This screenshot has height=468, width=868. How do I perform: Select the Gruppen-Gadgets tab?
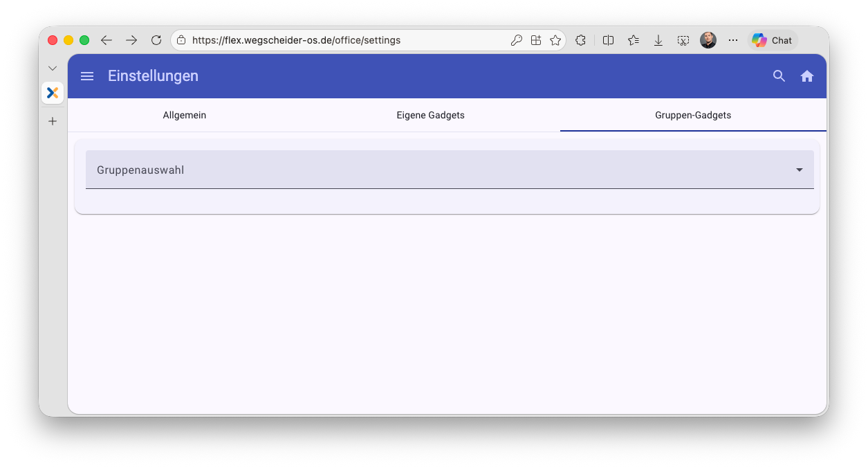(x=693, y=115)
